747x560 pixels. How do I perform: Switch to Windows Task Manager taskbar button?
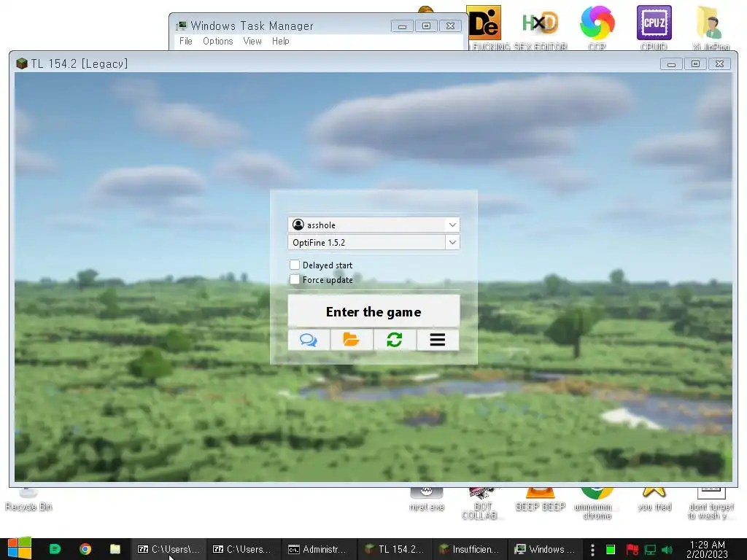point(545,549)
